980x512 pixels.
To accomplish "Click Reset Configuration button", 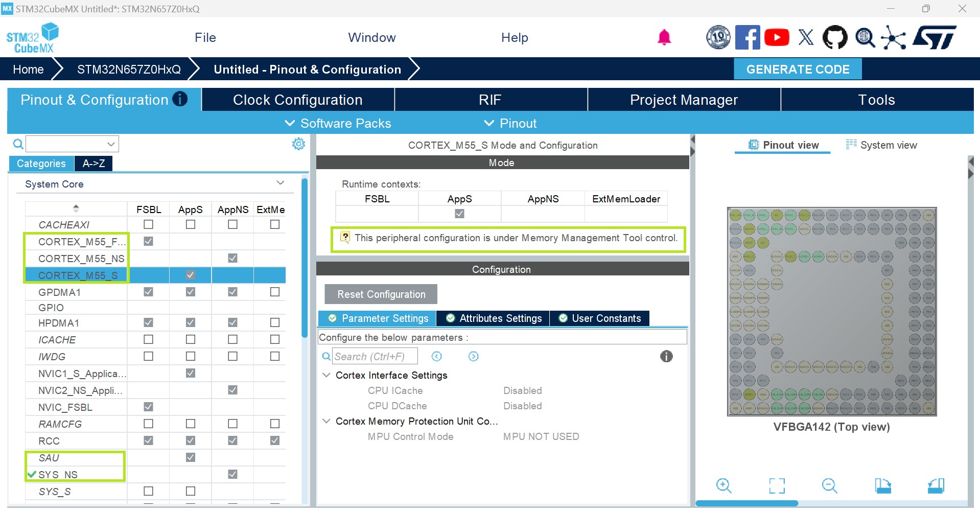I will point(381,294).
